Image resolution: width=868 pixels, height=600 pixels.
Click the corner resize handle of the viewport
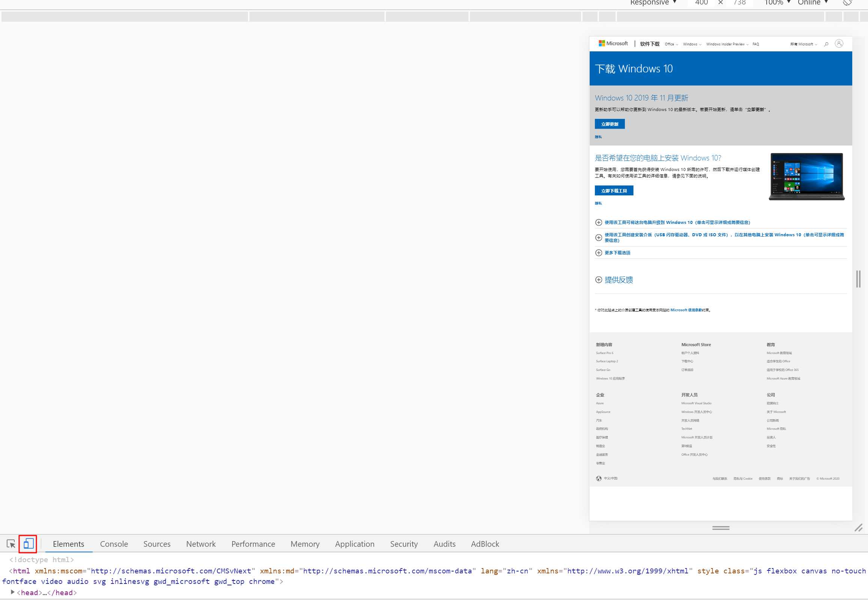[858, 528]
